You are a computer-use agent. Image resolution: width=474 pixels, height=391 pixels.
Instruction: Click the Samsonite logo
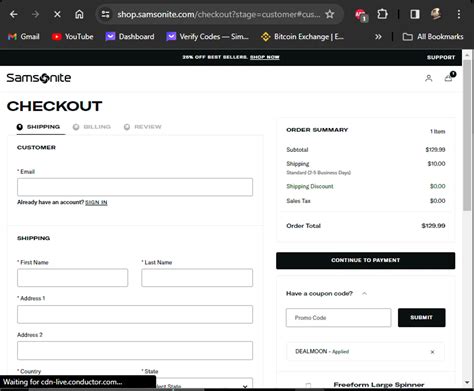click(39, 78)
